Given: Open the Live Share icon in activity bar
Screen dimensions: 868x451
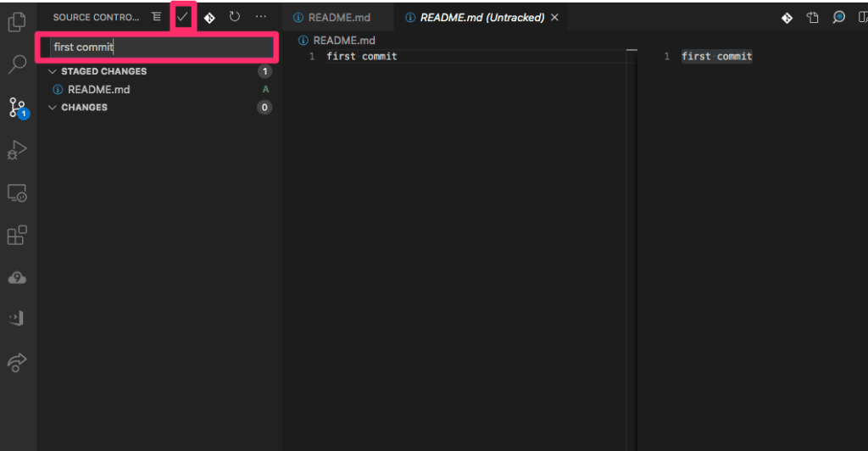Looking at the screenshot, I should [17, 362].
